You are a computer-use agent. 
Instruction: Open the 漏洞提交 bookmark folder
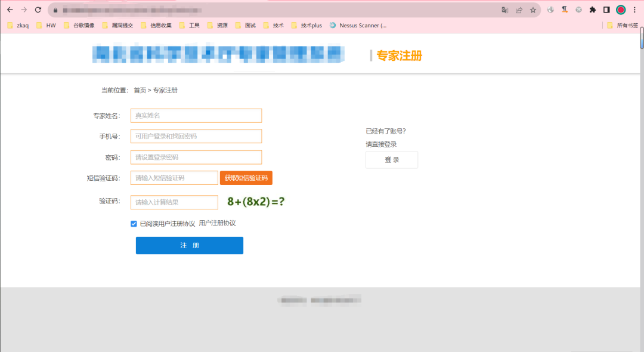(117, 26)
